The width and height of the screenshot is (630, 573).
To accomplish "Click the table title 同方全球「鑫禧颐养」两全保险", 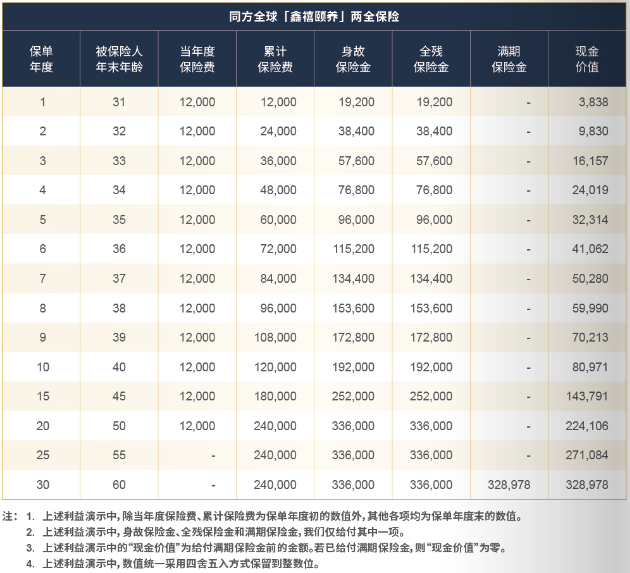I will point(315,17).
